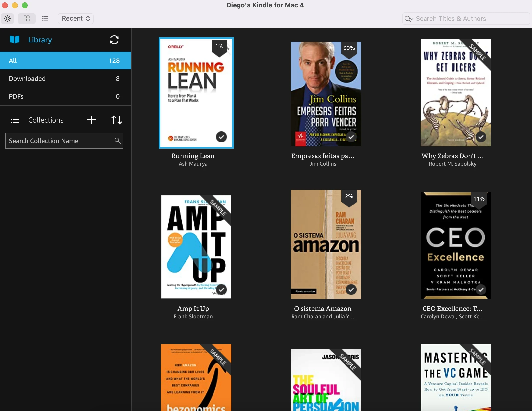Click the Frank Slootman author name

point(193,316)
